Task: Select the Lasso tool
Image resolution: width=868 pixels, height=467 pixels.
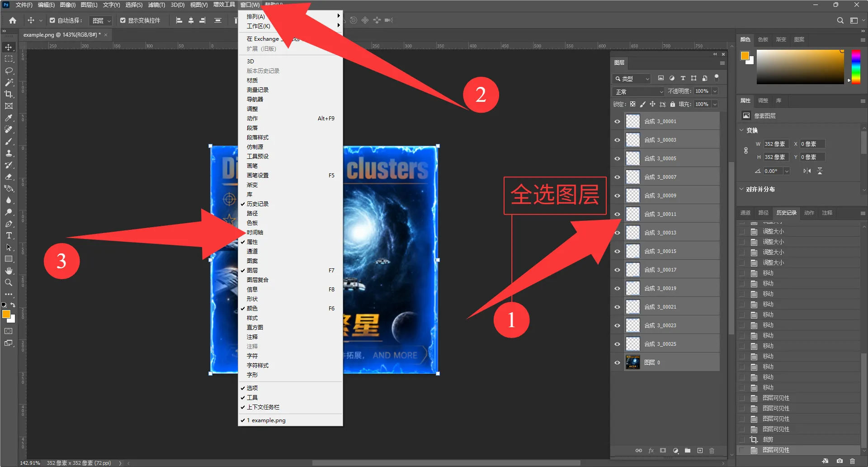Action: 9,71
